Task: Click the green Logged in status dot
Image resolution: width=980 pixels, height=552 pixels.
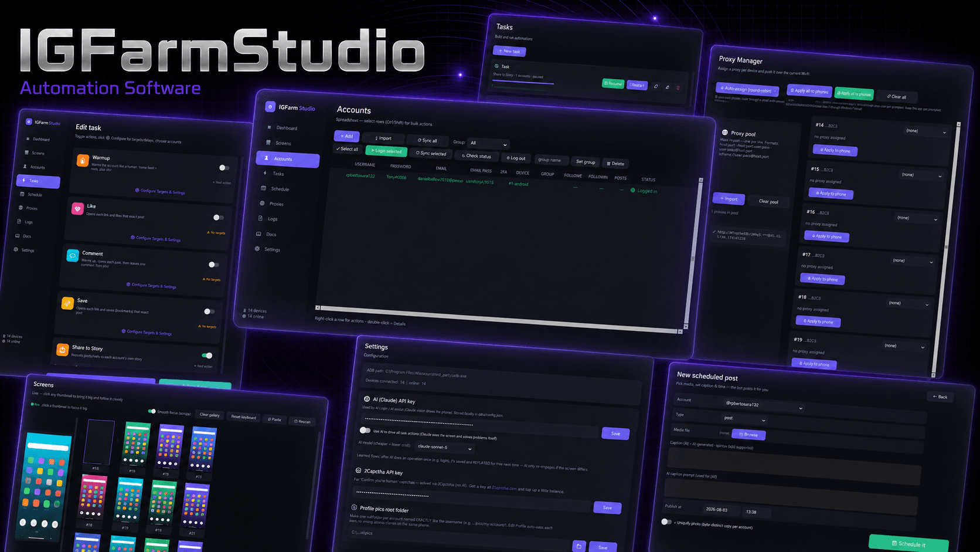Action: (x=632, y=190)
